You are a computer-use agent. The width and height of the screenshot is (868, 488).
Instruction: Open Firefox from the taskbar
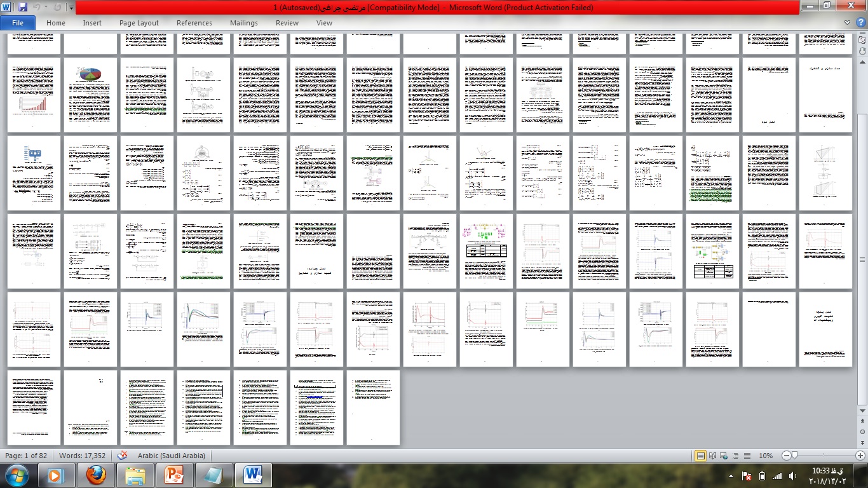pyautogui.click(x=95, y=475)
